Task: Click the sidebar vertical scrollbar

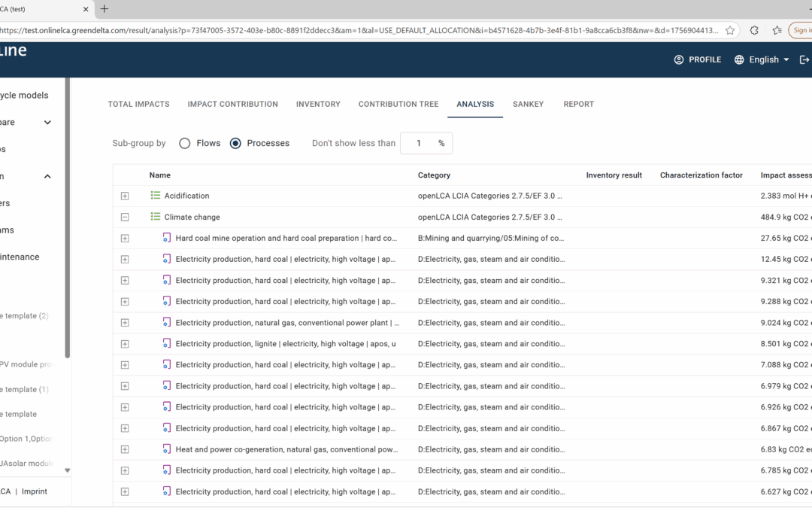Action: tap(68, 226)
